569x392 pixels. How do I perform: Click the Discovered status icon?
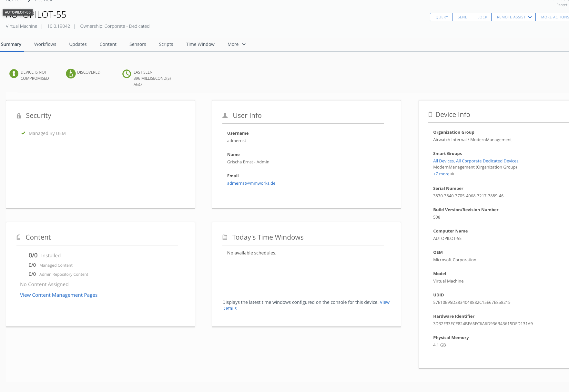(71, 74)
